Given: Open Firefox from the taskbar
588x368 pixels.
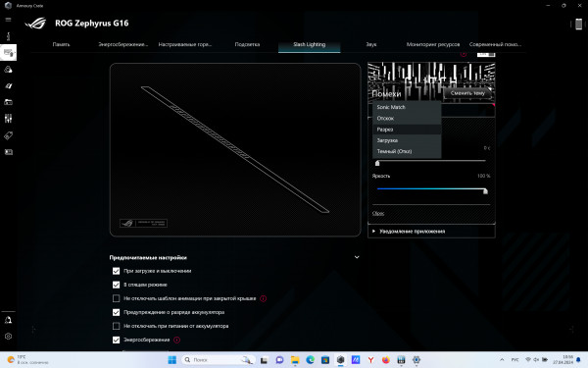Looking at the screenshot, I should (386, 360).
